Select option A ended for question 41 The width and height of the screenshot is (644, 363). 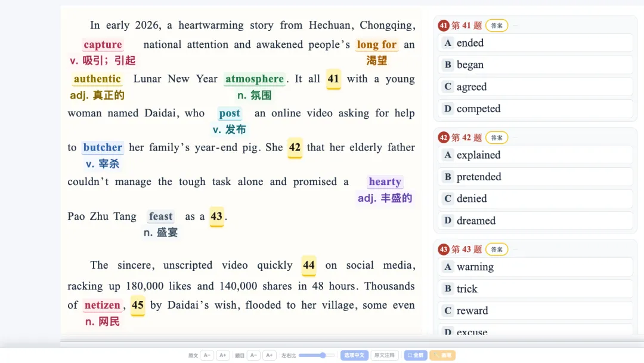coord(535,43)
